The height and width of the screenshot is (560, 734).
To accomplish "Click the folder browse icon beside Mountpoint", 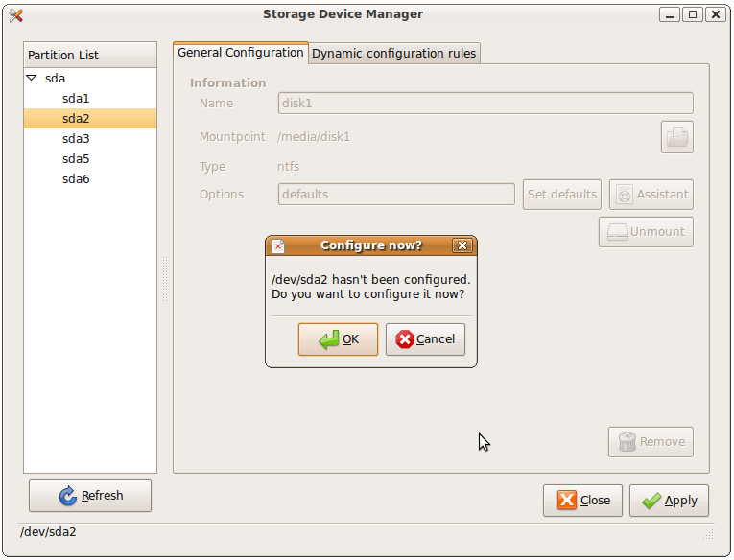I will 676,137.
